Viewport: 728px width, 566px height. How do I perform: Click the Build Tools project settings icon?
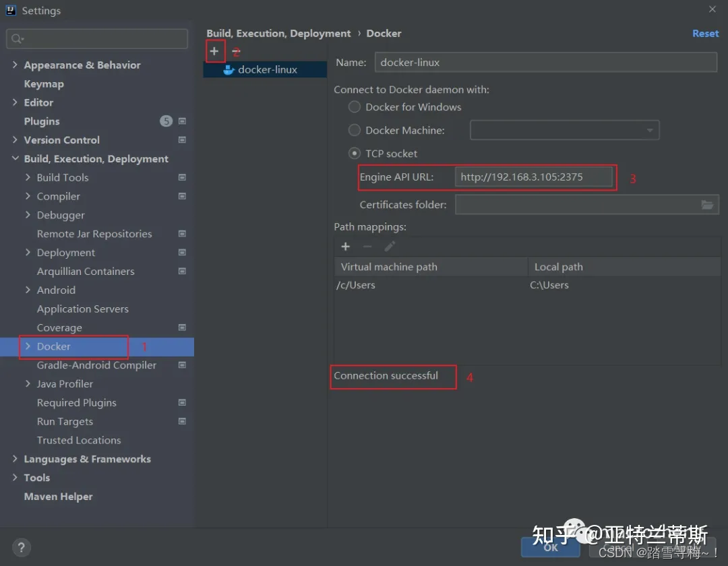click(x=182, y=177)
